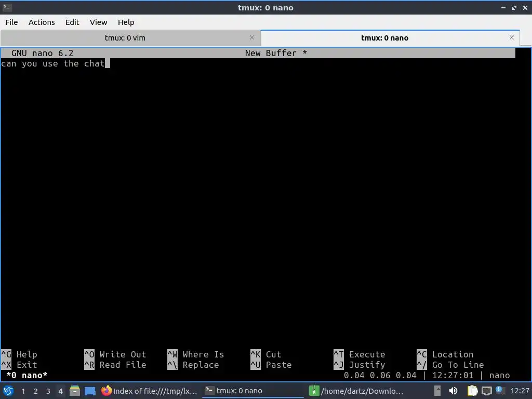The height and width of the screenshot is (399, 532).
Task: Click the ^K Cut shortcut
Action: 266,354
